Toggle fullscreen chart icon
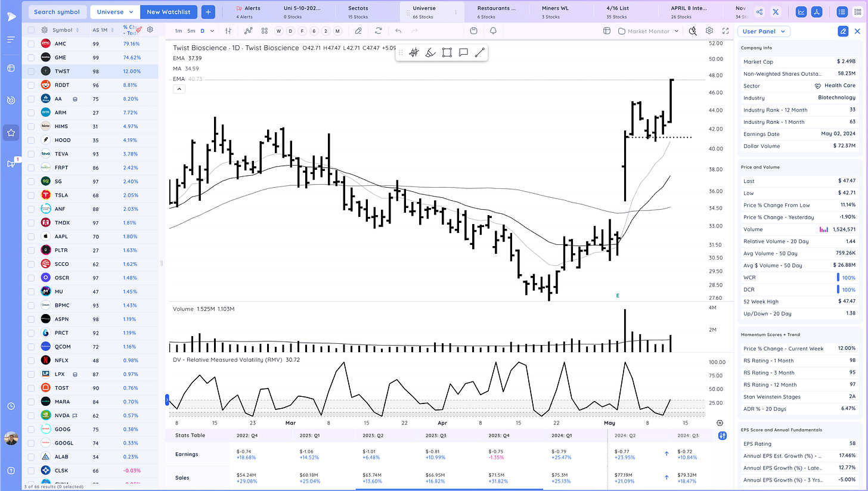The width and height of the screenshot is (868, 491). click(725, 31)
